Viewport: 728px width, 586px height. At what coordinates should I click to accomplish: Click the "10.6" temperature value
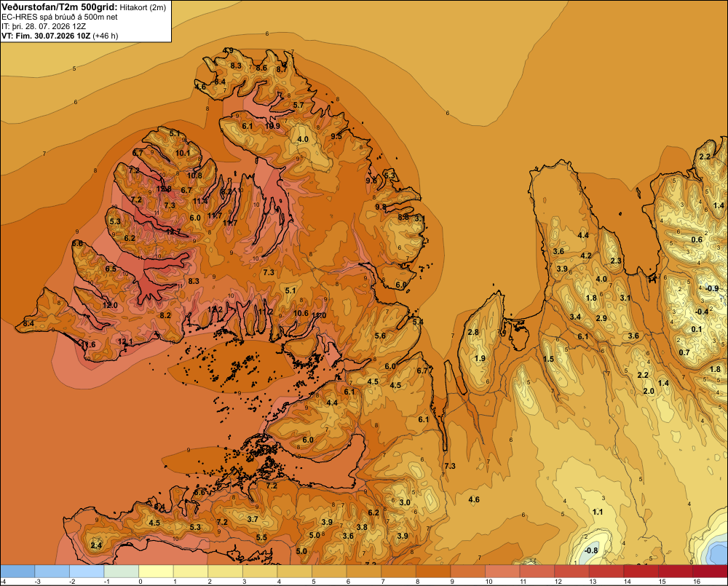point(301,313)
